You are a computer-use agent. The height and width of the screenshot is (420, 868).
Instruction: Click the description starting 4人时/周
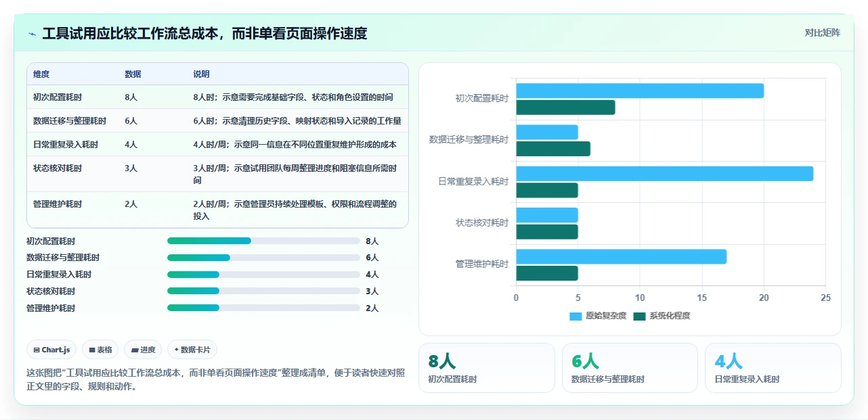pos(295,145)
